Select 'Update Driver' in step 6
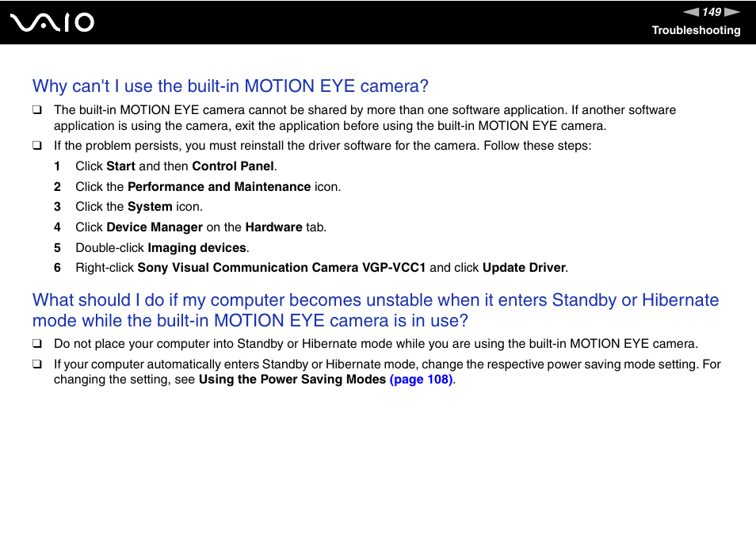Image resolution: width=756 pixels, height=534 pixels. click(x=524, y=268)
